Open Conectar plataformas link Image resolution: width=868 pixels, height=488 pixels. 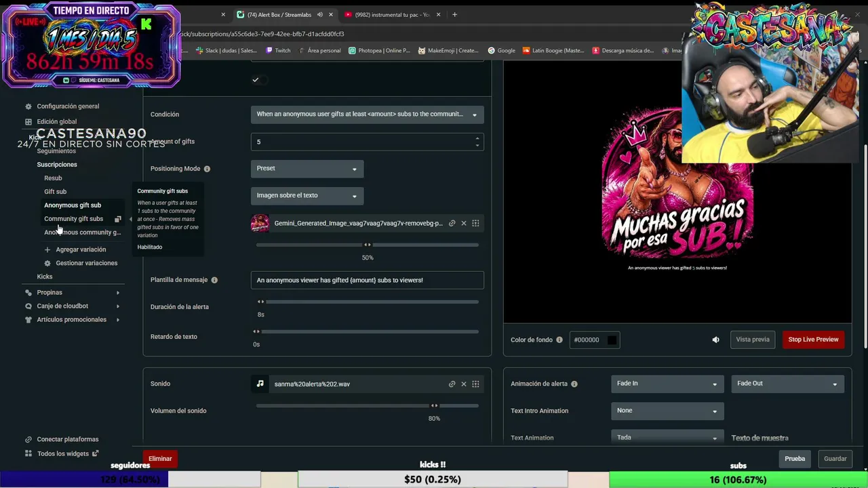68,439
